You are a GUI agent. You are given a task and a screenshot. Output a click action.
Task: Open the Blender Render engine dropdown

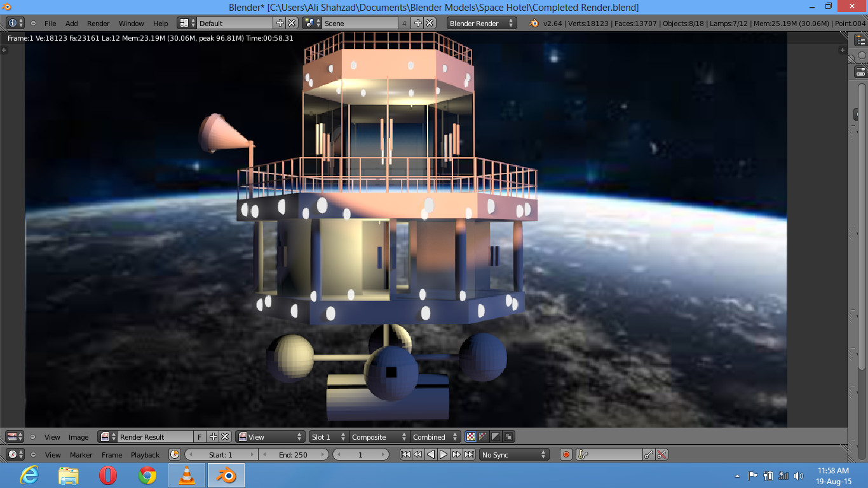(482, 23)
